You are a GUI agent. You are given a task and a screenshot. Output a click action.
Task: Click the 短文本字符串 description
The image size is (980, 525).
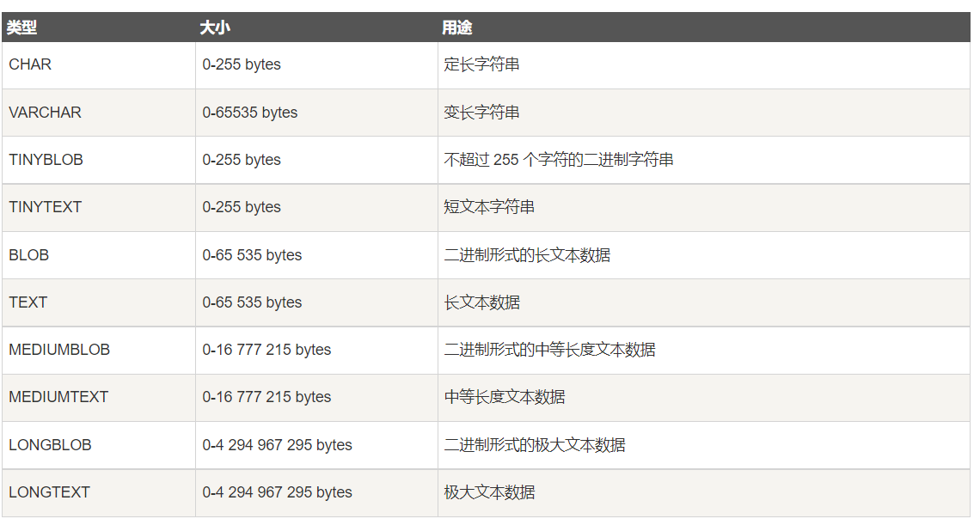pyautogui.click(x=489, y=207)
